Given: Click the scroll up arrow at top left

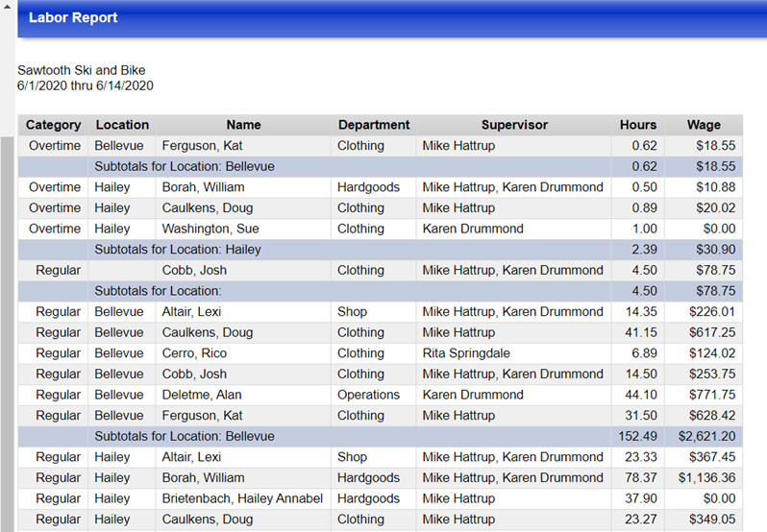Looking at the screenshot, I should pyautogui.click(x=8, y=9).
